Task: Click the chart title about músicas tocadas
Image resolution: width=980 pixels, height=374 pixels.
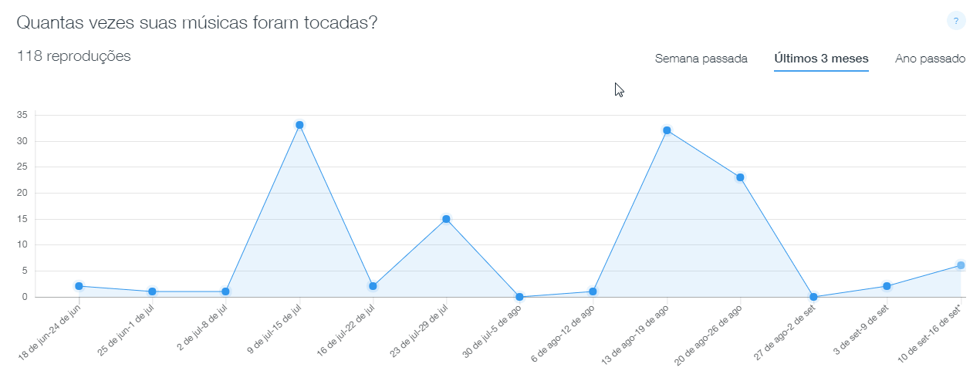Action: pos(197,22)
